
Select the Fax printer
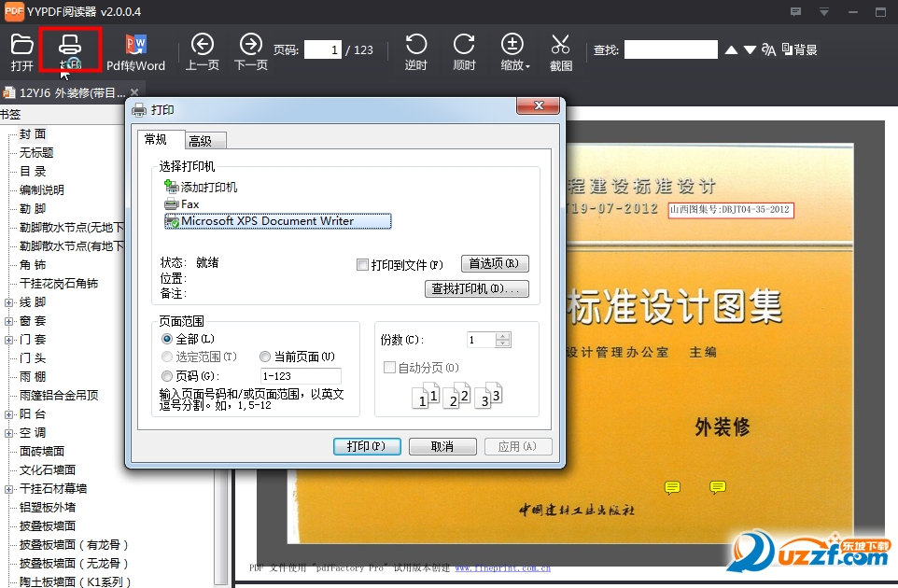pyautogui.click(x=182, y=203)
